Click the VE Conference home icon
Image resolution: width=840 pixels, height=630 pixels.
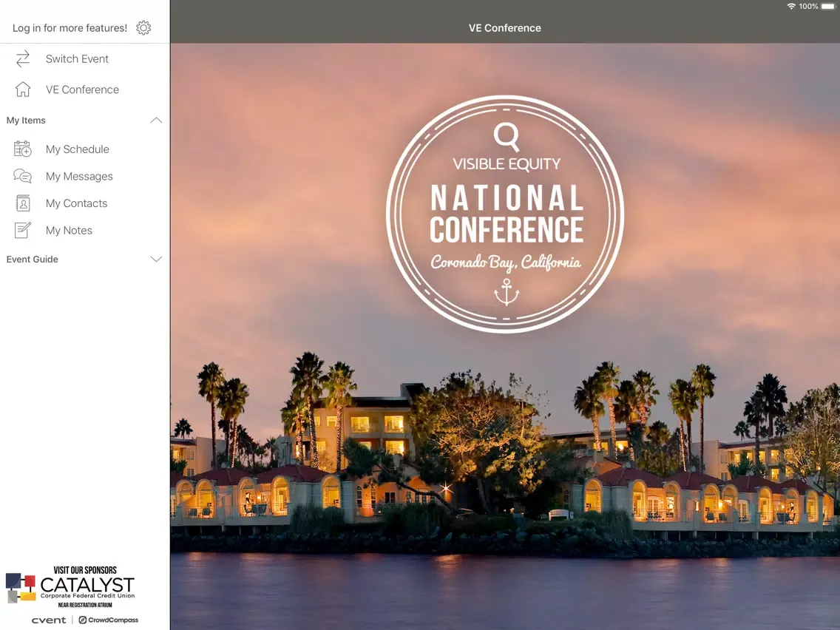(22, 89)
